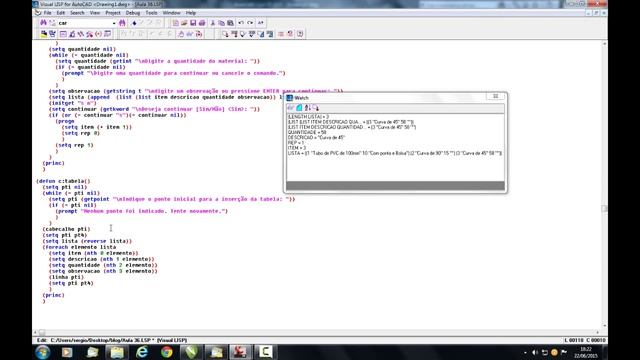The width and height of the screenshot is (640, 360).
Task: Format the edit window icon
Action: pos(261,34)
